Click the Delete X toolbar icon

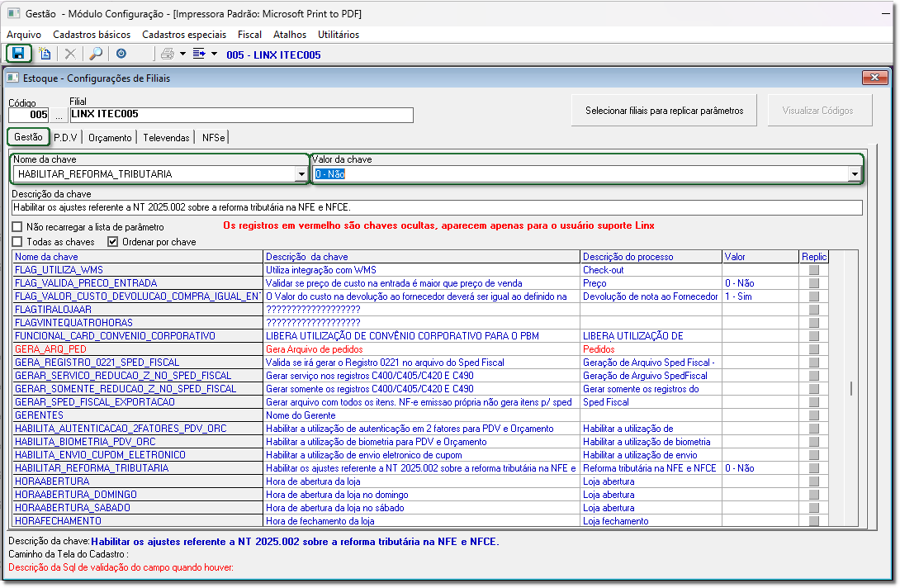coord(70,55)
